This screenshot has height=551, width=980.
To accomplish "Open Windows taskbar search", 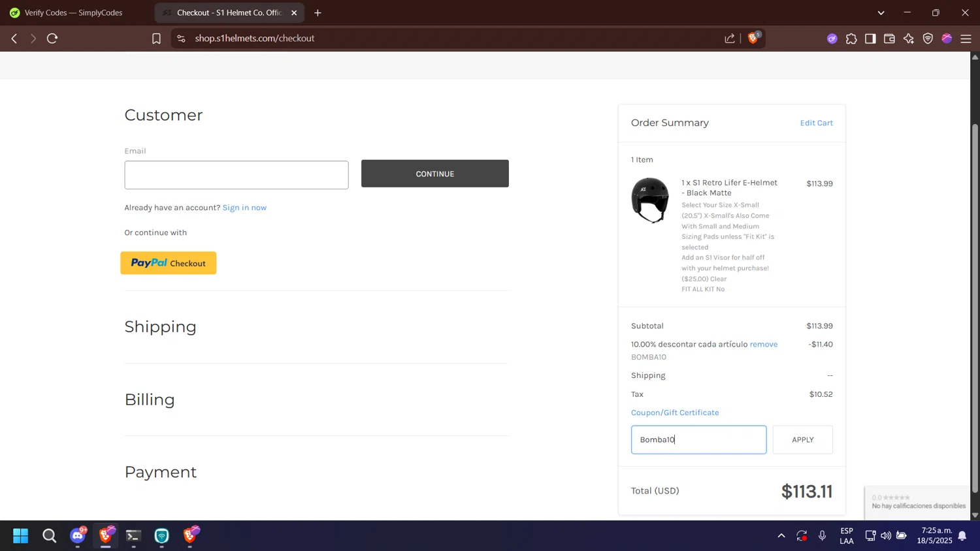I will pos(49,536).
